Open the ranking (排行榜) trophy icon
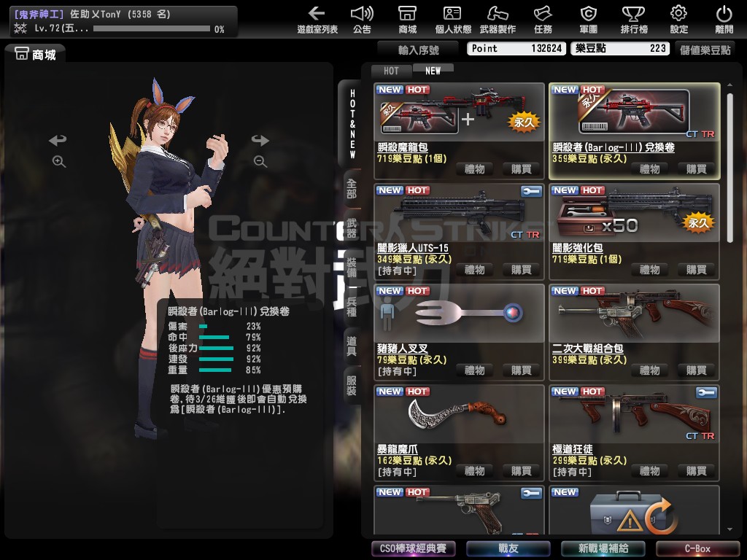This screenshot has width=747, height=560. (634, 20)
